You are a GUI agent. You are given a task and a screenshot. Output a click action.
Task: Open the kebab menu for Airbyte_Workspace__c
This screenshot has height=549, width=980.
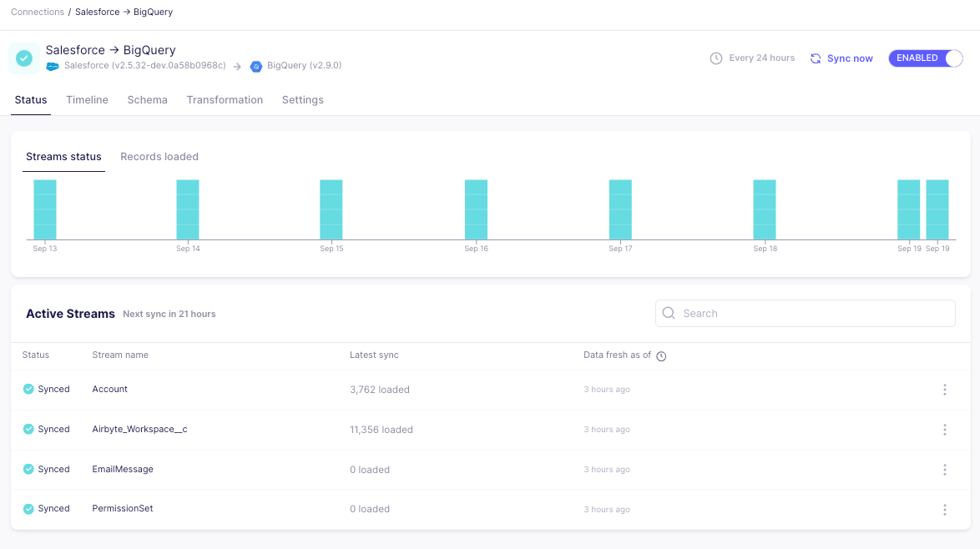pos(944,429)
